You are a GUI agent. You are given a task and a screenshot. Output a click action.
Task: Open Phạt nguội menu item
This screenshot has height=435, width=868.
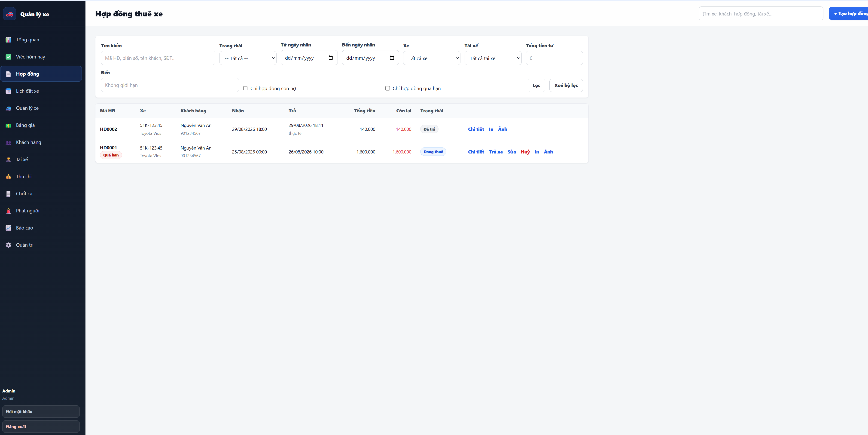[x=41, y=211]
